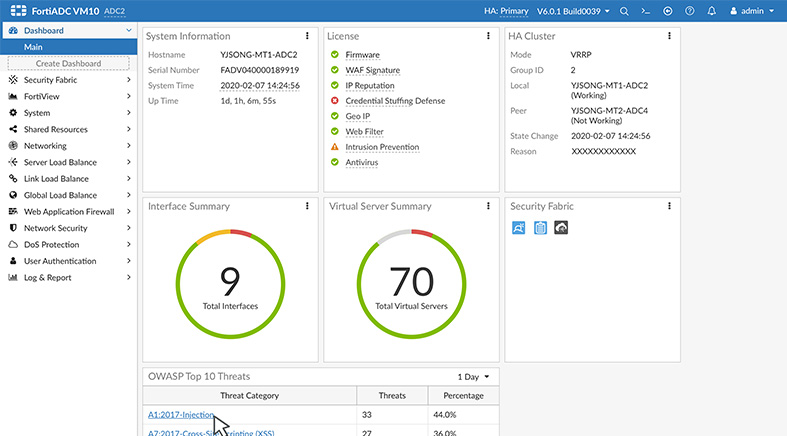Image resolution: width=787 pixels, height=436 pixels.
Task: Click the help question mark icon
Action: pos(690,11)
